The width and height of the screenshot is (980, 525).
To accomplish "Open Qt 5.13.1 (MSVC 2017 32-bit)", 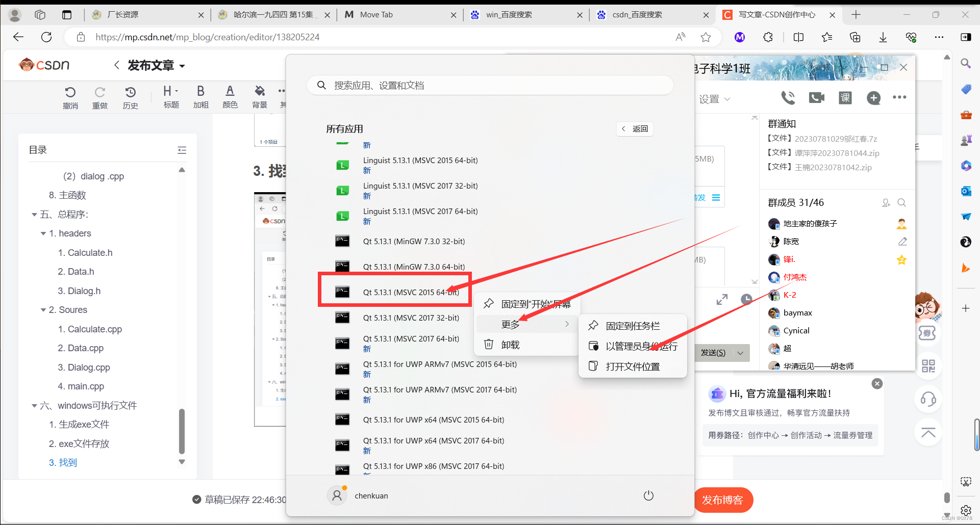I will pyautogui.click(x=411, y=318).
